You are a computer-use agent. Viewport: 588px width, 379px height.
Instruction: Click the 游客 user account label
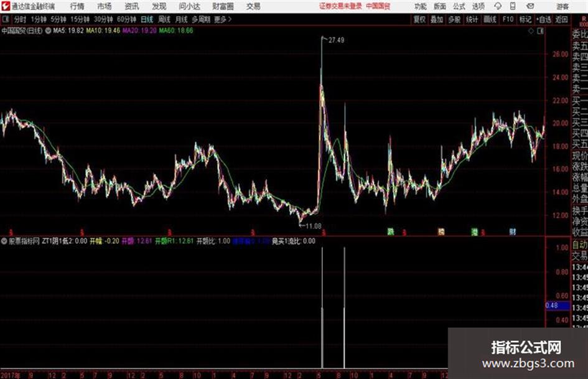562,6
